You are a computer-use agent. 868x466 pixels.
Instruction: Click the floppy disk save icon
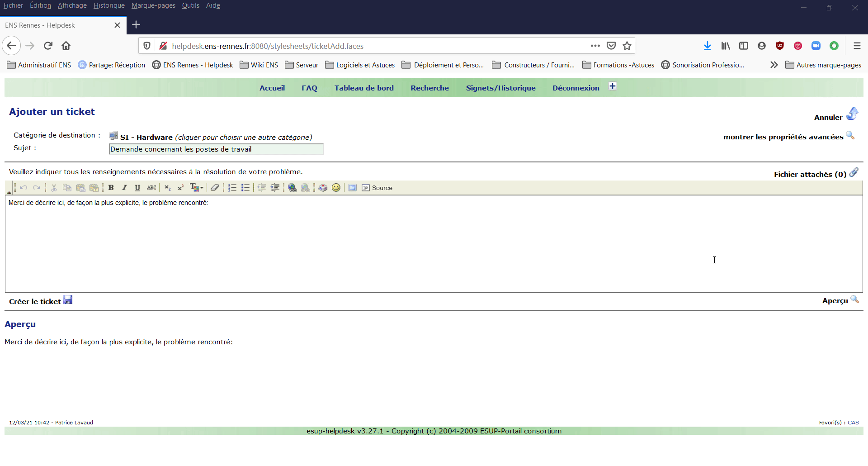[x=68, y=300]
